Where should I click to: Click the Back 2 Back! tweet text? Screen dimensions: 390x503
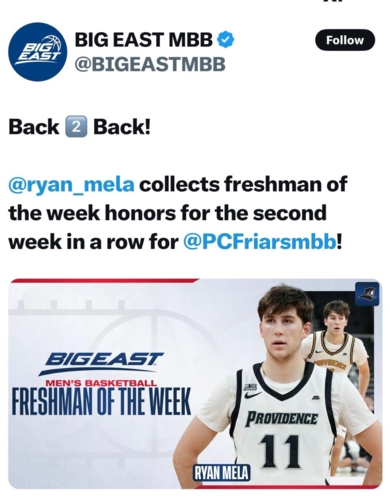pos(79,127)
